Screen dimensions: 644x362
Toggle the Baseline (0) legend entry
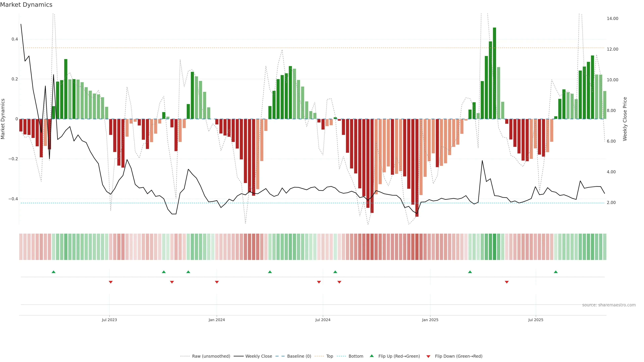pyautogui.click(x=299, y=356)
